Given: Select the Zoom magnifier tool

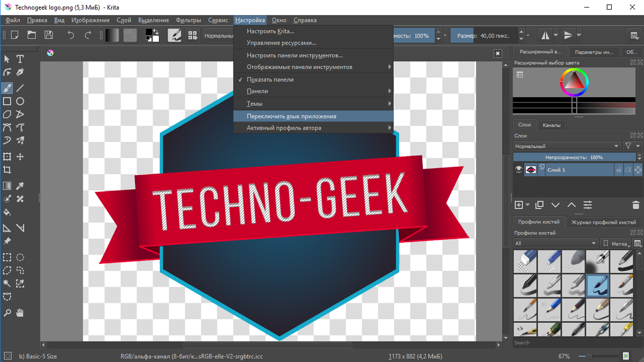Looking at the screenshot, I should (7, 313).
